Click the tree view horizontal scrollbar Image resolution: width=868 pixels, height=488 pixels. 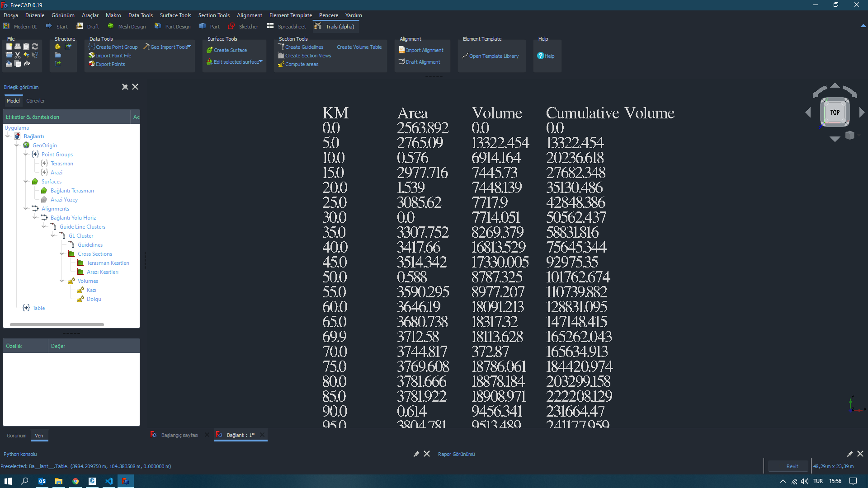tap(57, 324)
